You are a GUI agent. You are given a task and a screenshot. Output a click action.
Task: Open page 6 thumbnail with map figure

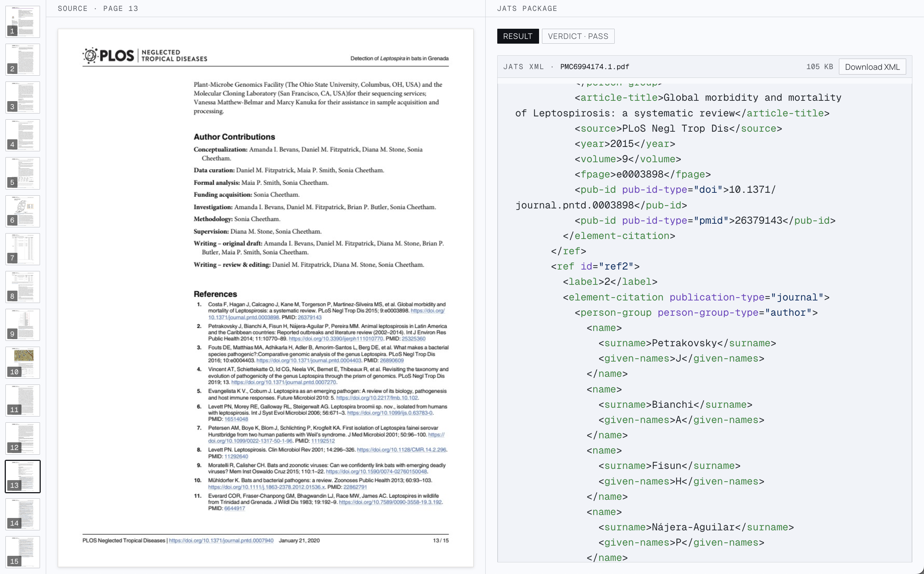pos(23,211)
